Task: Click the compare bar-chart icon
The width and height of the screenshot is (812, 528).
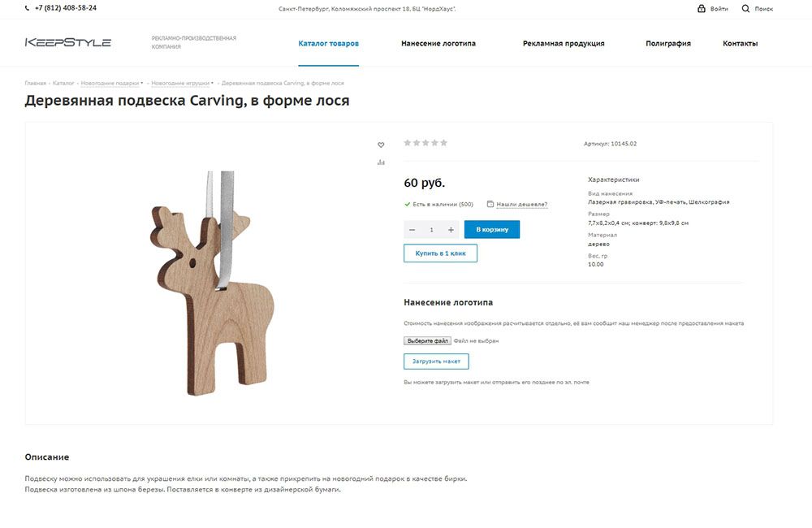Action: pos(381,162)
